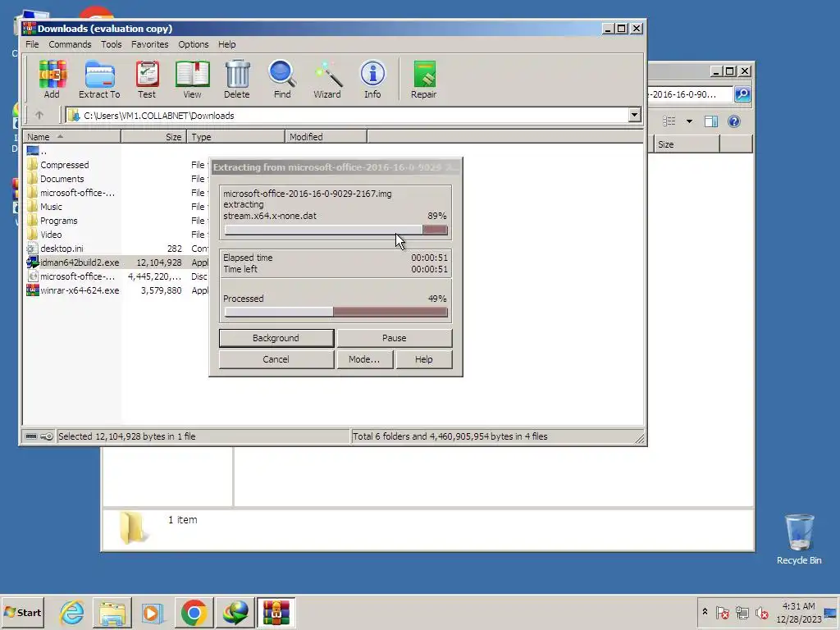The image size is (840, 630).
Task: Click the Action Center flag tray icon
Action: pos(722,612)
